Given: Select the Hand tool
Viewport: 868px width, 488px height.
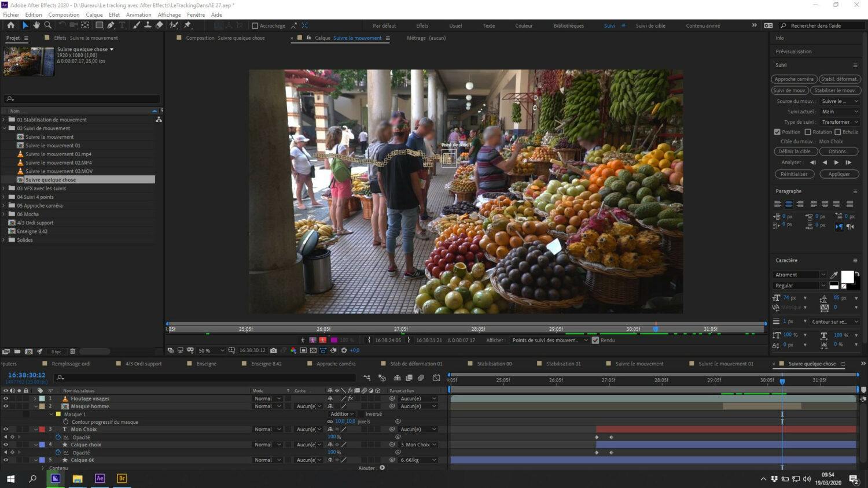Looking at the screenshot, I should click(x=36, y=25).
